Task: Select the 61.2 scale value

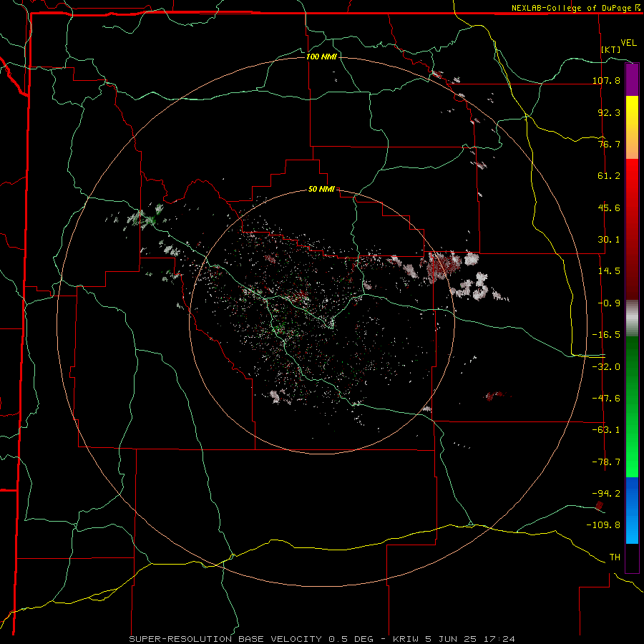Action: tap(609, 176)
